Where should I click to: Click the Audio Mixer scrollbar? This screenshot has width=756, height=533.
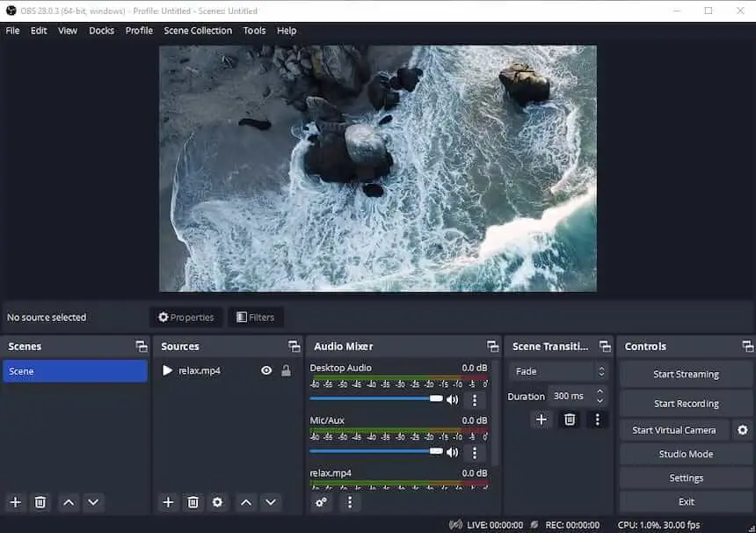(495, 413)
